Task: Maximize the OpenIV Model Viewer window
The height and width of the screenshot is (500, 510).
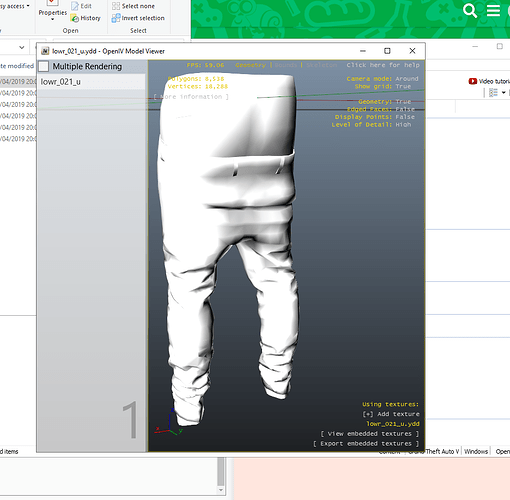Action: (x=387, y=51)
